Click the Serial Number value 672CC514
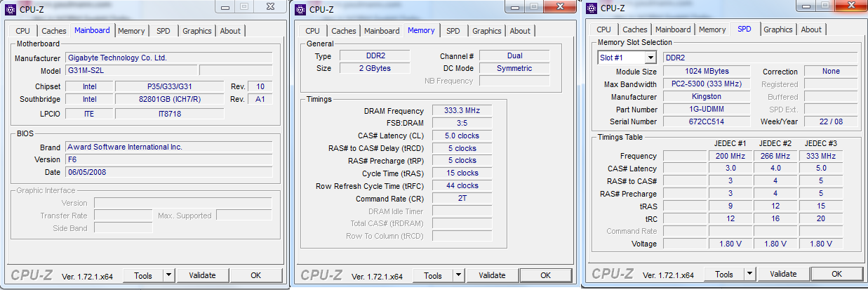 [707, 121]
